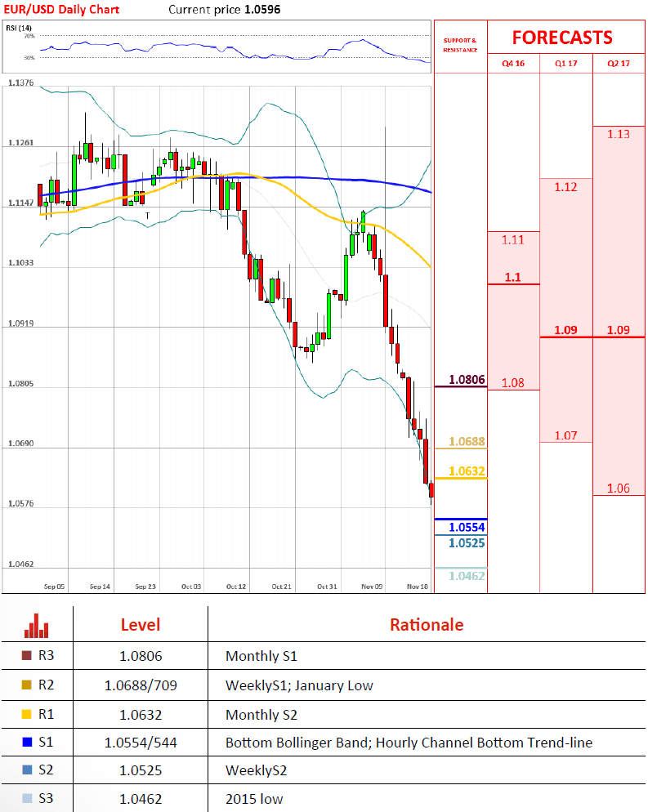
Task: Click the Level column header
Action: pos(141,625)
